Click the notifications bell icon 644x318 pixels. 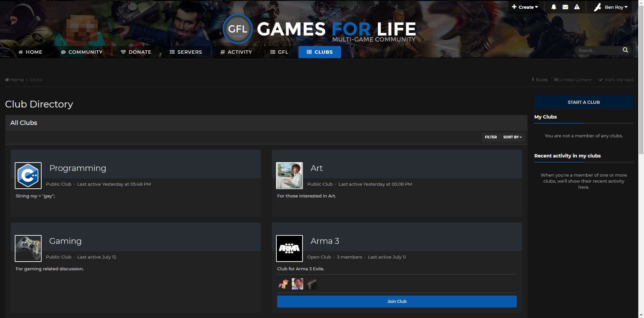[554, 7]
